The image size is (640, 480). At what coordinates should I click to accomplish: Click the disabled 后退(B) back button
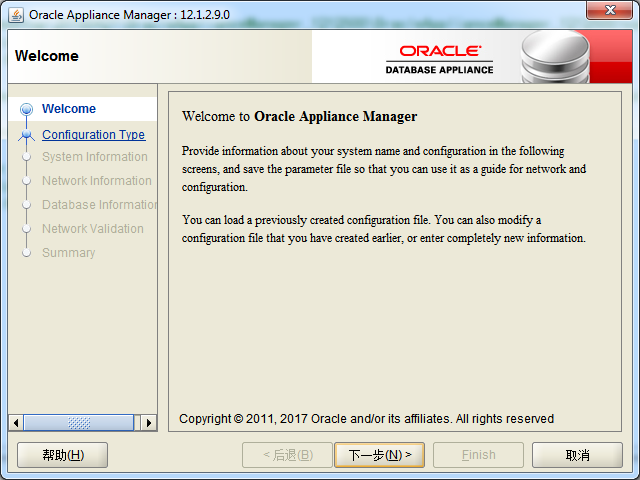287,455
